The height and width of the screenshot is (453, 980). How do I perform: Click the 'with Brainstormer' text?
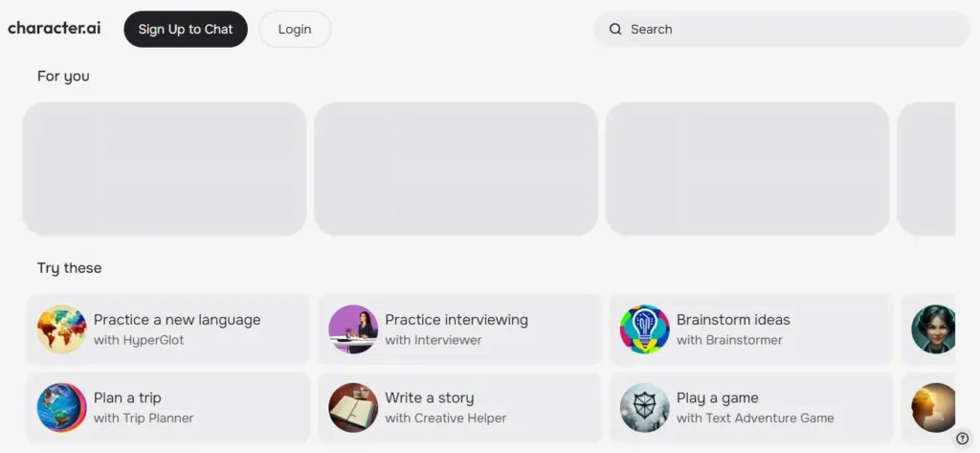tap(729, 340)
